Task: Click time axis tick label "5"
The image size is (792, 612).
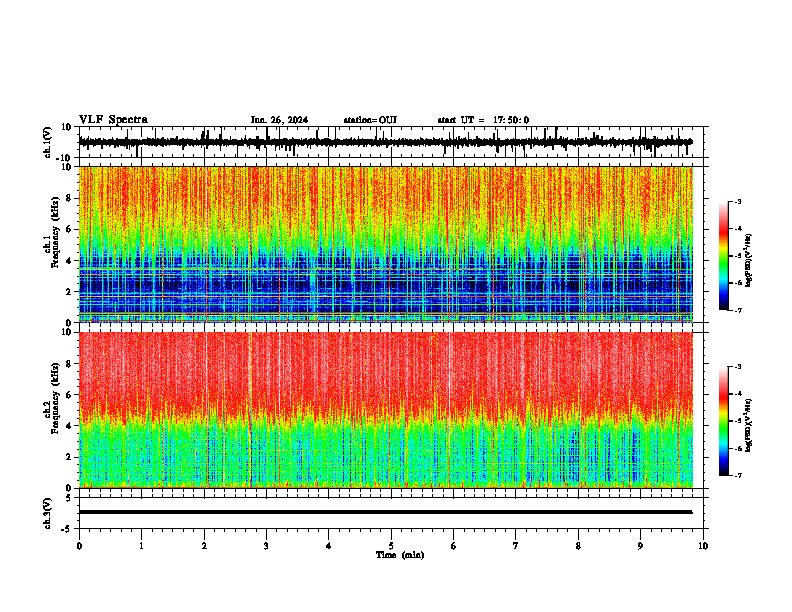Action: coord(391,546)
